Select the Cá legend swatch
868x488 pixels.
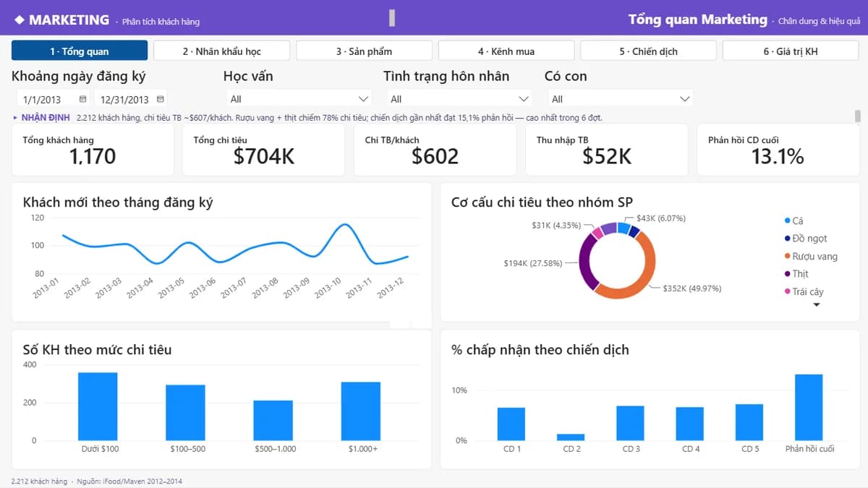pos(788,221)
